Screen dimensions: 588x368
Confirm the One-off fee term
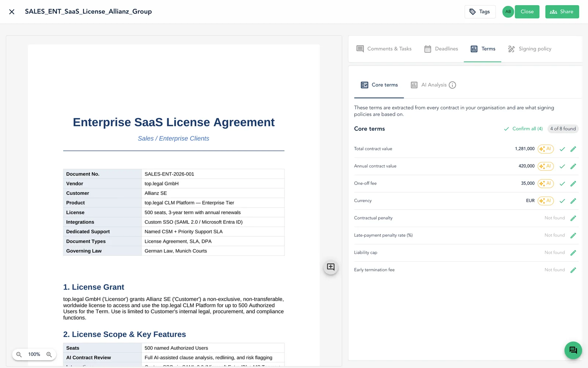[x=562, y=184]
